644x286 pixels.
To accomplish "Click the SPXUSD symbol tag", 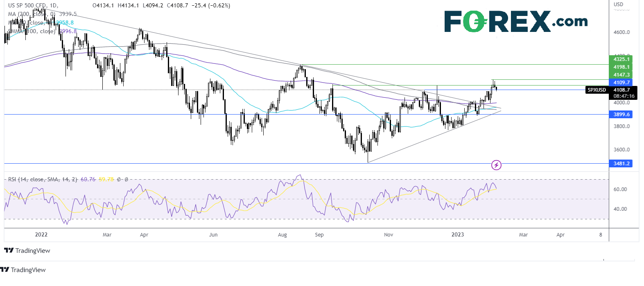I will coord(597,90).
